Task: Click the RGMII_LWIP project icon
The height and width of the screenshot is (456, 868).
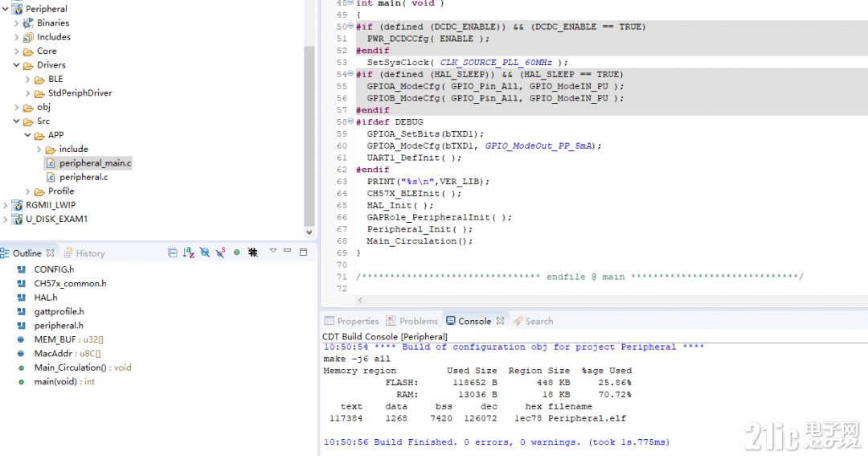Action: point(17,205)
